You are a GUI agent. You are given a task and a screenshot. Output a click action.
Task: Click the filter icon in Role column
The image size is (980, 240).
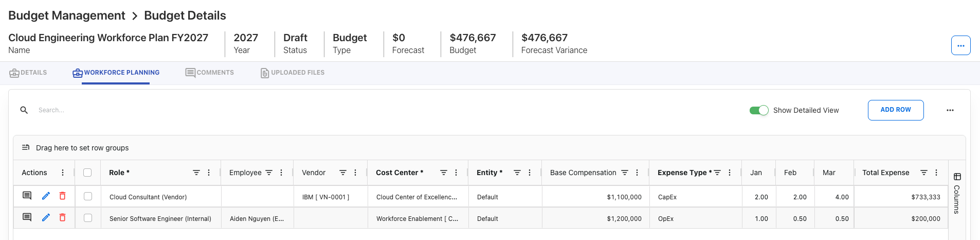point(196,173)
